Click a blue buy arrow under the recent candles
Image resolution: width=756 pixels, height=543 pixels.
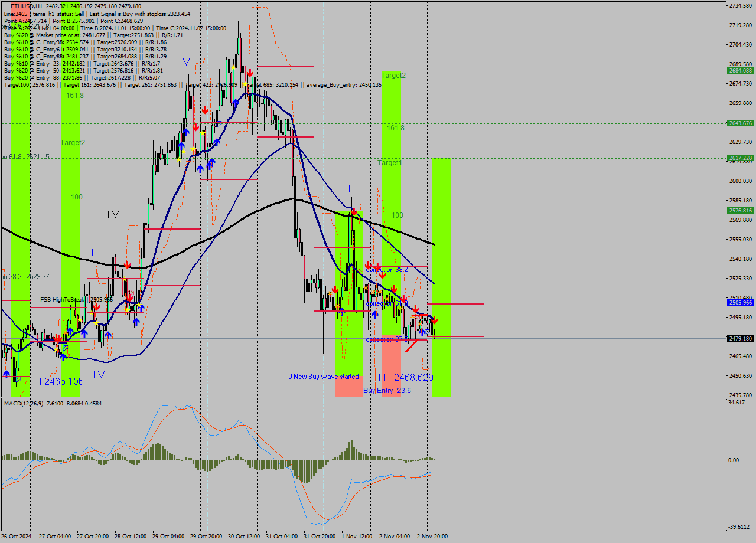(x=422, y=332)
